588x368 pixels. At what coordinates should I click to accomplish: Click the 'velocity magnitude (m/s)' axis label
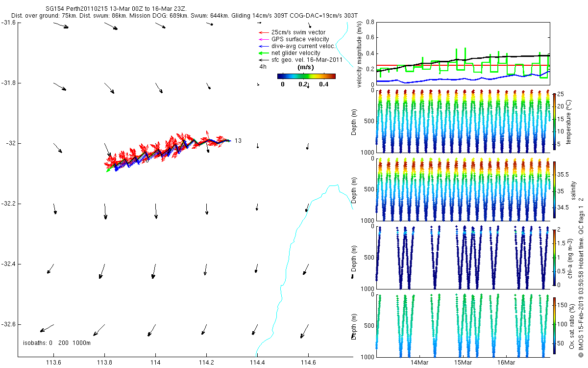(360, 53)
